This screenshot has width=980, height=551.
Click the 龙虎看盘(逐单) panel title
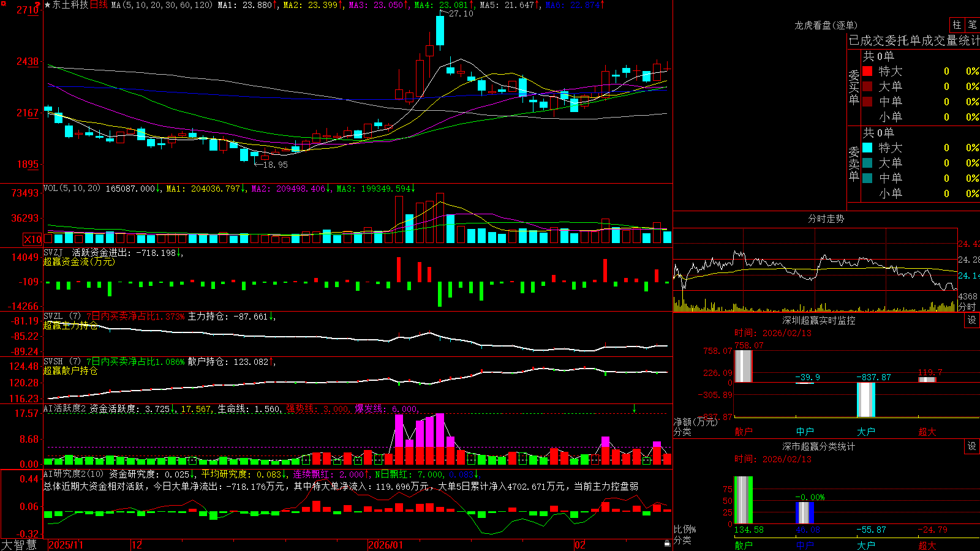point(826,25)
